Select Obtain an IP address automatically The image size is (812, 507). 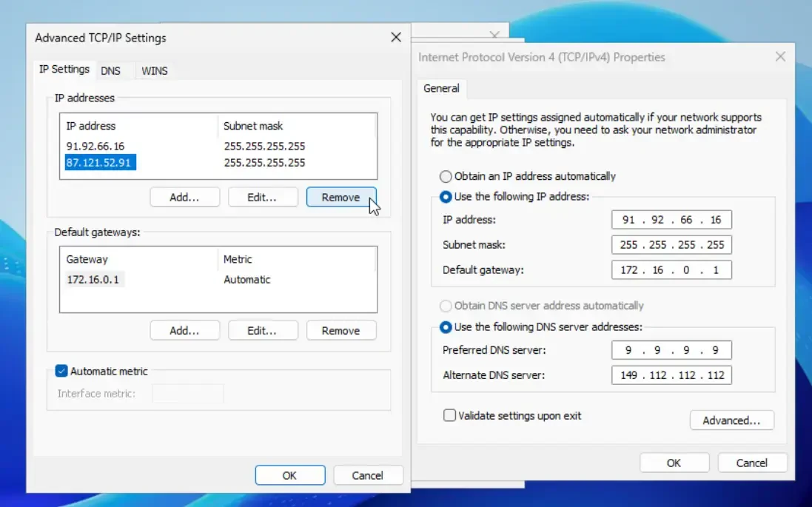(x=446, y=176)
